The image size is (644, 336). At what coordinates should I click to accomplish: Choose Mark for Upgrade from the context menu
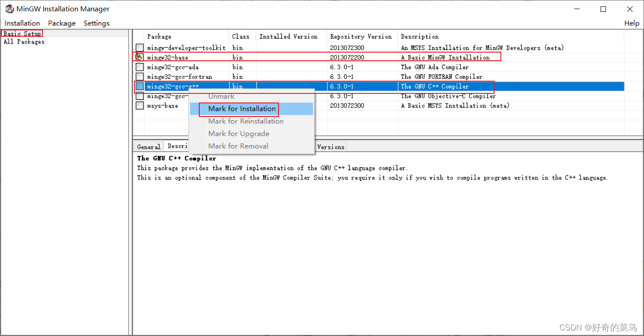tap(239, 133)
